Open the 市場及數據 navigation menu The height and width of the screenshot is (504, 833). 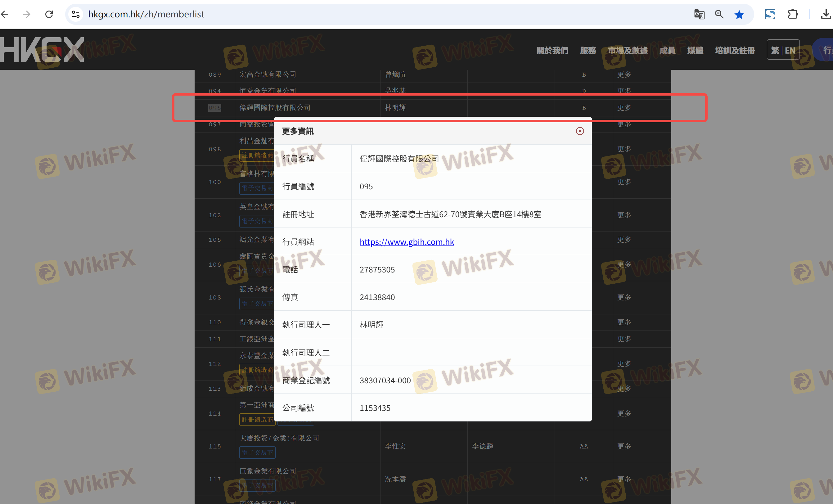pos(628,50)
